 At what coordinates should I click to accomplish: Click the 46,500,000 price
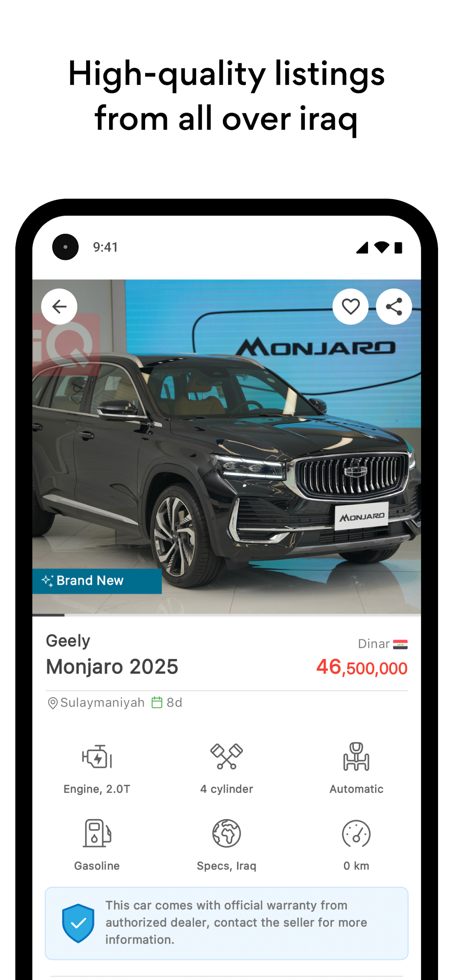[x=361, y=667]
